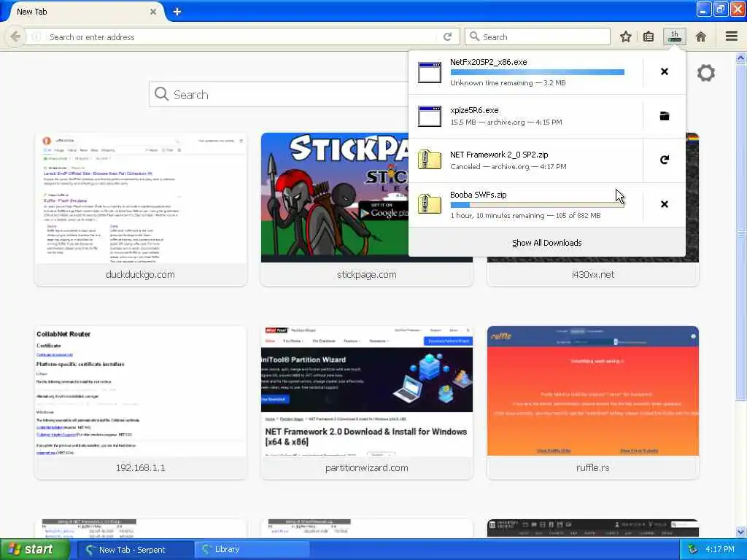Click NetFx20SP2_x86.exe file icon
The image size is (747, 560).
click(x=429, y=72)
